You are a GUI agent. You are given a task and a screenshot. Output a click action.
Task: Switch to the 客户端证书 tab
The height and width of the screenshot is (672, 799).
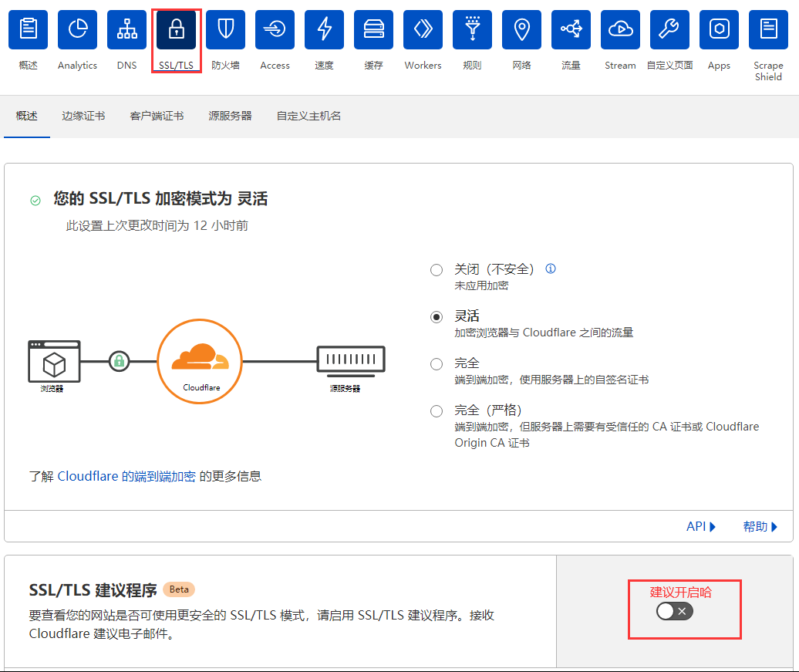157,116
